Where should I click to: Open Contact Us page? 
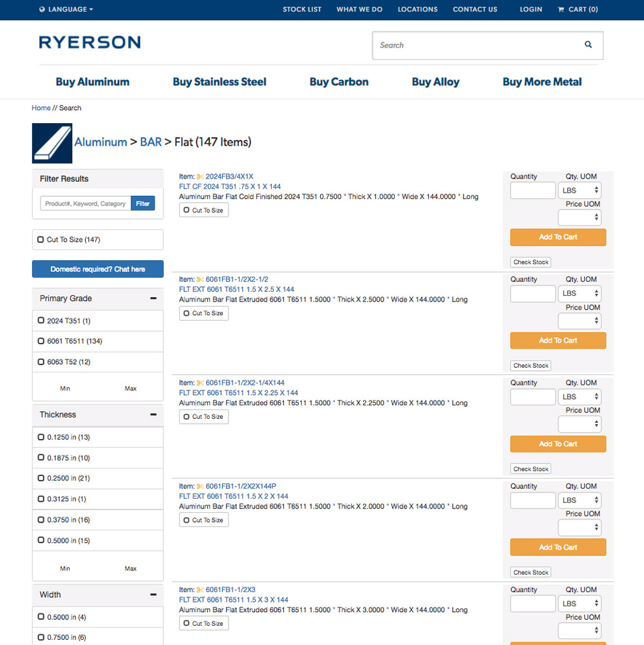pyautogui.click(x=475, y=9)
